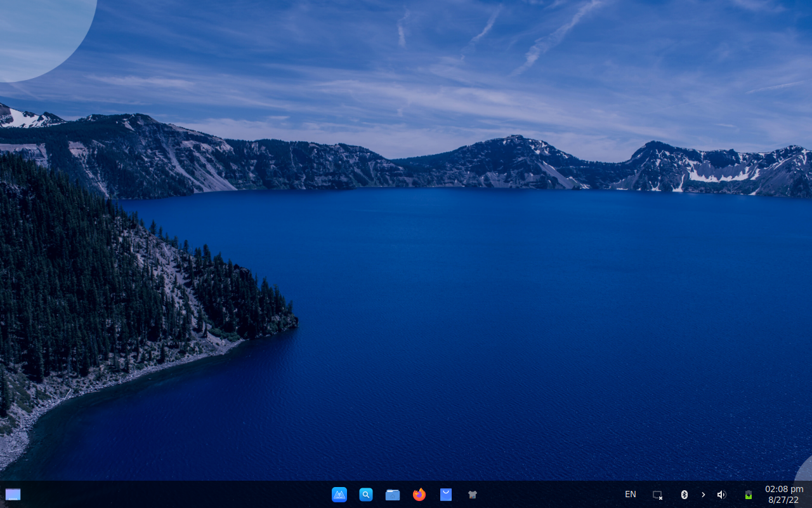This screenshot has width=812, height=508.
Task: Open the EN keyboard layout switcher
Action: (630, 494)
